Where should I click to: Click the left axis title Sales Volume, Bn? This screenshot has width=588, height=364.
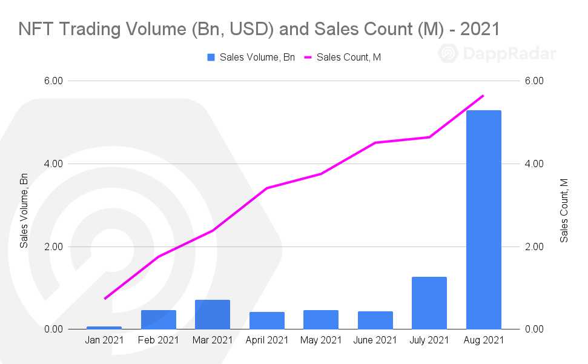coord(24,210)
